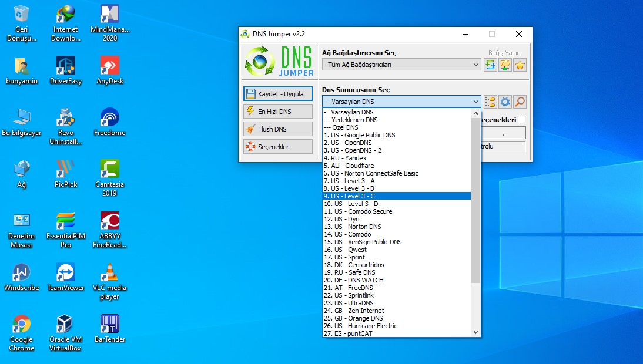This screenshot has width=643, height=364.
Task: Click the yellow star favorites icon
Action: point(520,65)
